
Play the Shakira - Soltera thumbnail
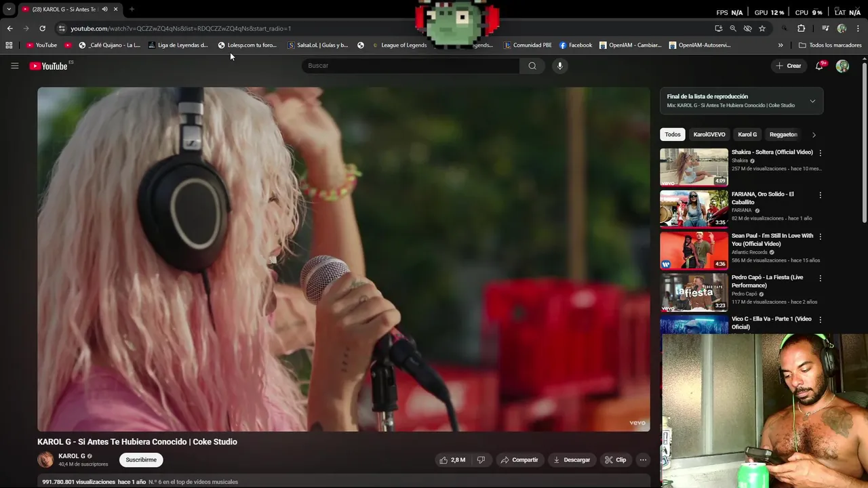coord(694,167)
